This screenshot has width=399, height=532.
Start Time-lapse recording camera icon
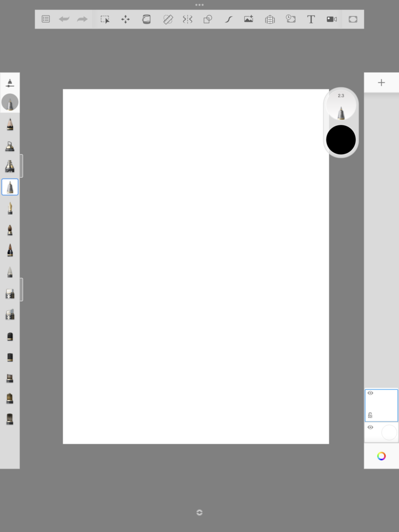[x=331, y=19]
